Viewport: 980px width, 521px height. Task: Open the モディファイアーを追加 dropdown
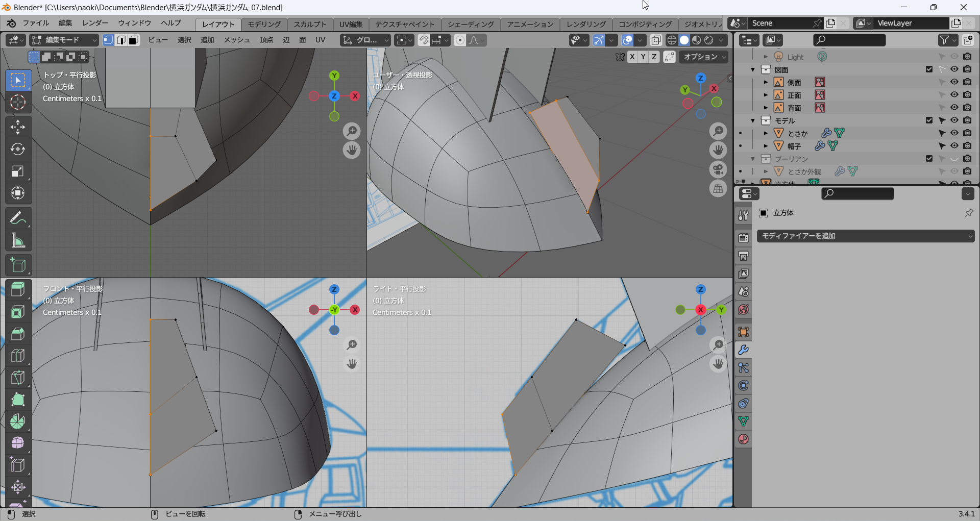coord(865,236)
